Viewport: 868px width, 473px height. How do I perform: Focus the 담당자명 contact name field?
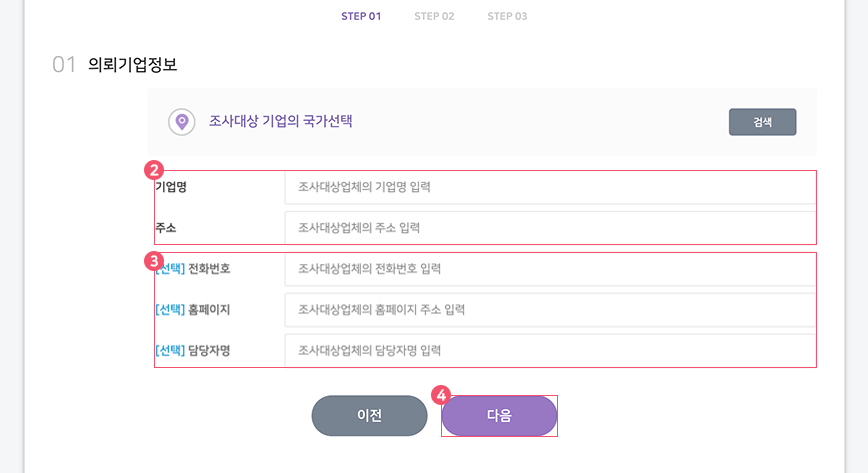point(550,351)
